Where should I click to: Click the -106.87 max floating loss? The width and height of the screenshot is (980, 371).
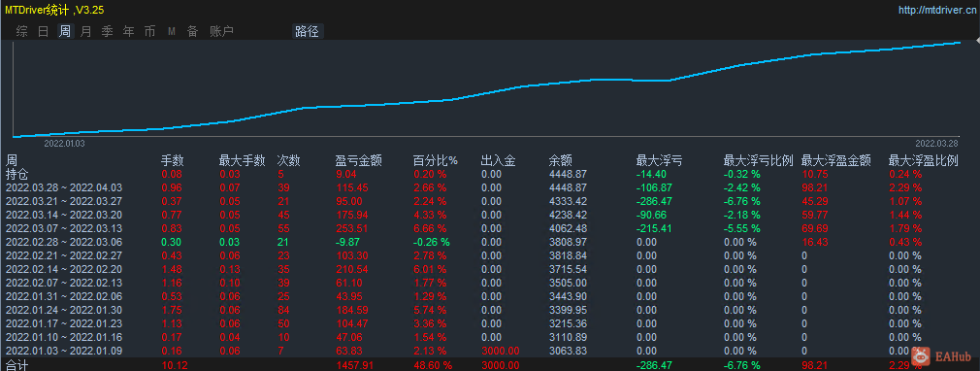coord(655,187)
